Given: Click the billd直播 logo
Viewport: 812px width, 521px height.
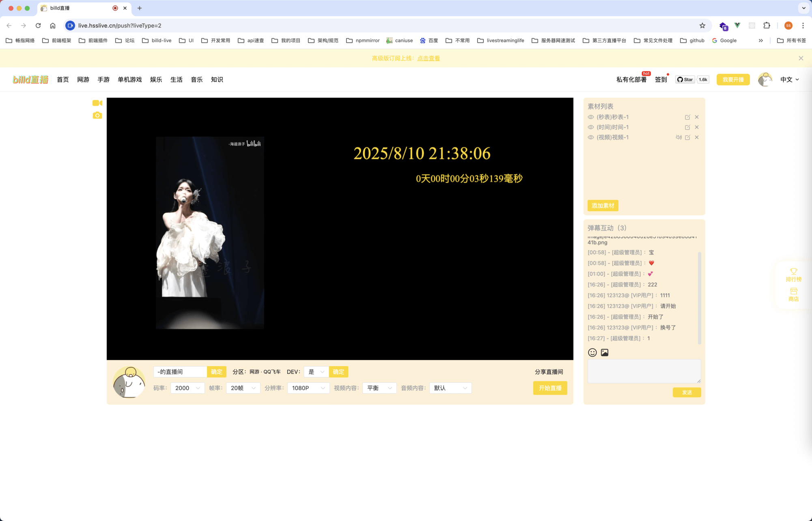Looking at the screenshot, I should click(30, 79).
